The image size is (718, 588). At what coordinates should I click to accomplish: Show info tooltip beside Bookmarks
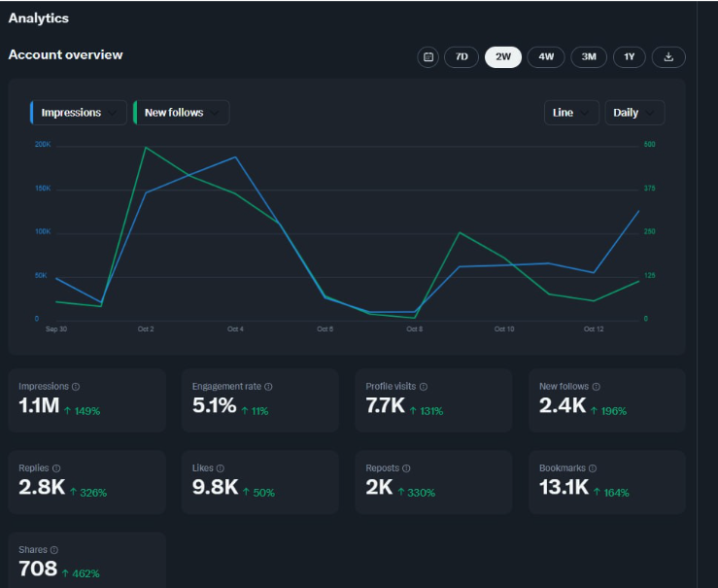(593, 468)
